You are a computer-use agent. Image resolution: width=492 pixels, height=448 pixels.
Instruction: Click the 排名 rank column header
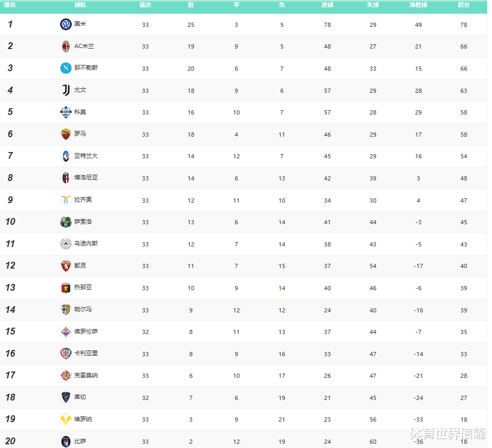click(10, 5)
